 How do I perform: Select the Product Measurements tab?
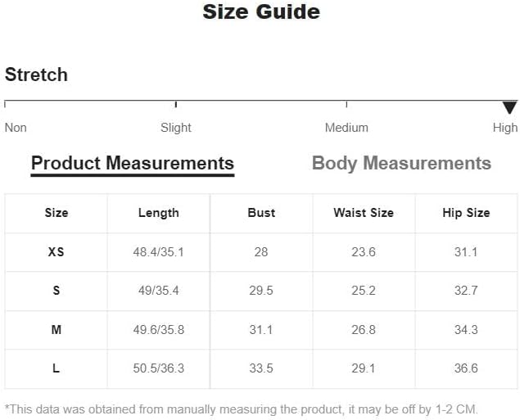click(133, 165)
